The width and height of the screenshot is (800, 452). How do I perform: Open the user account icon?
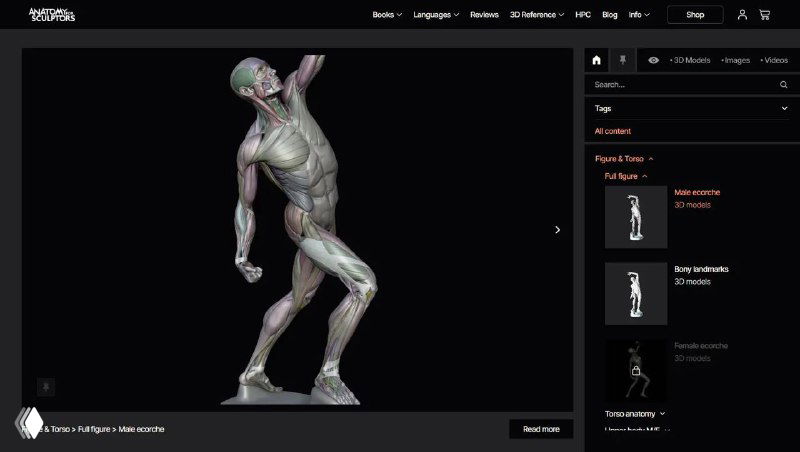[x=742, y=15]
